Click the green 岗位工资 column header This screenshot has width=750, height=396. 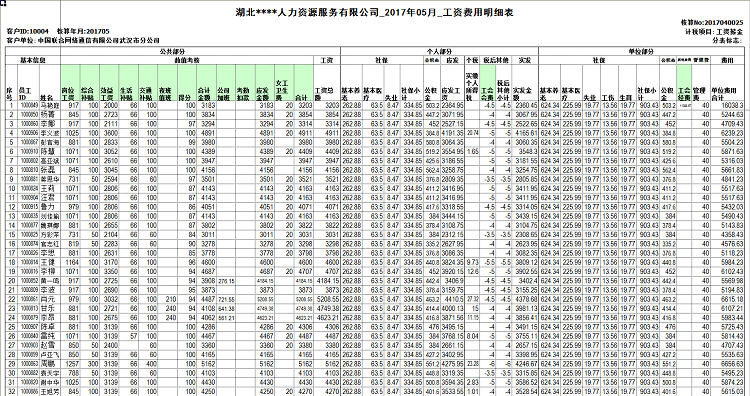[70, 83]
